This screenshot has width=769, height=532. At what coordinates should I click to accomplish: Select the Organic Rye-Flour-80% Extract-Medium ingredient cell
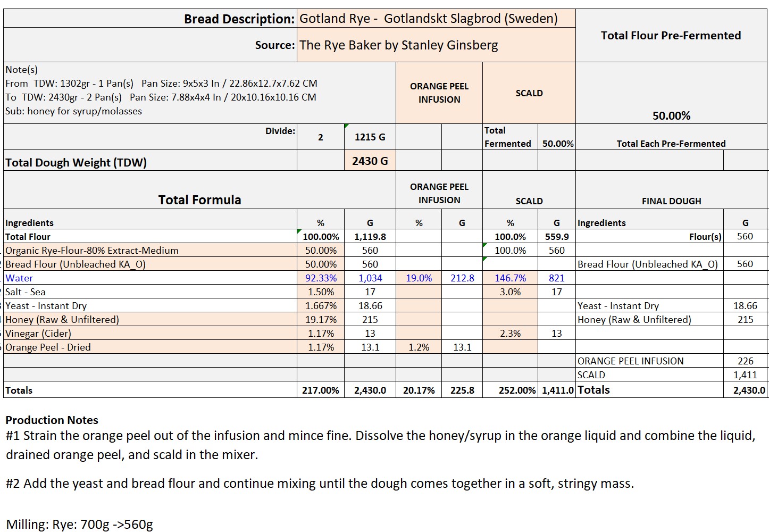92,251
